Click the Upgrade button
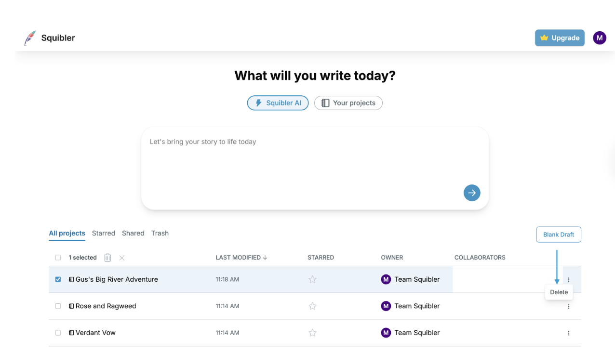Screen dimensions: 615x364 pos(559,38)
